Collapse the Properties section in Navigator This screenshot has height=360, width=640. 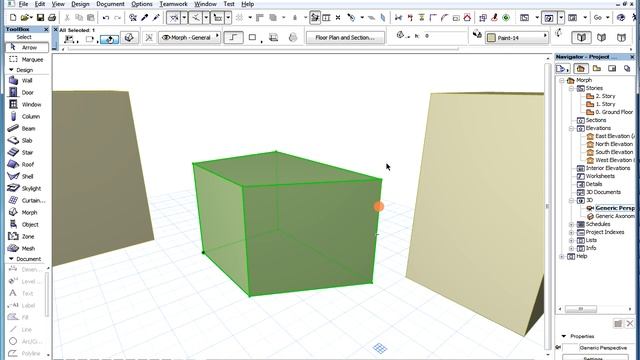564,336
